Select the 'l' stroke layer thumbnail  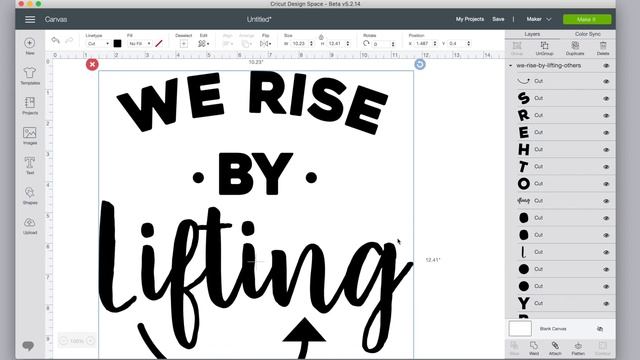point(524,252)
